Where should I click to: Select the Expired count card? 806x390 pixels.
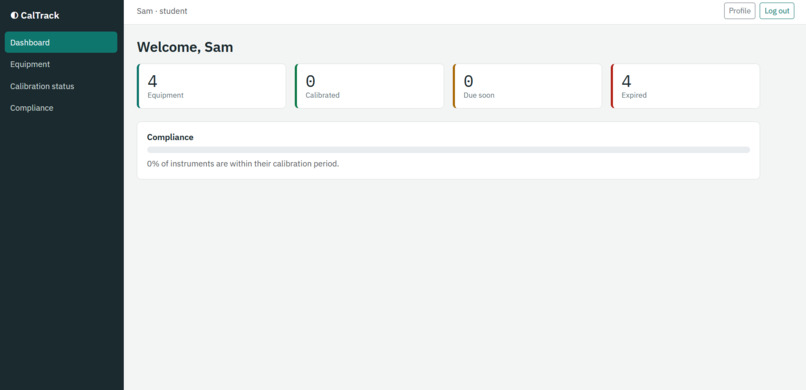[x=685, y=86]
